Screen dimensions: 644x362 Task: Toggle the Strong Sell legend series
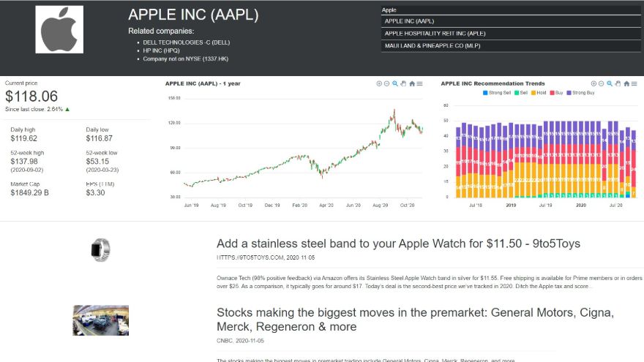click(497, 93)
